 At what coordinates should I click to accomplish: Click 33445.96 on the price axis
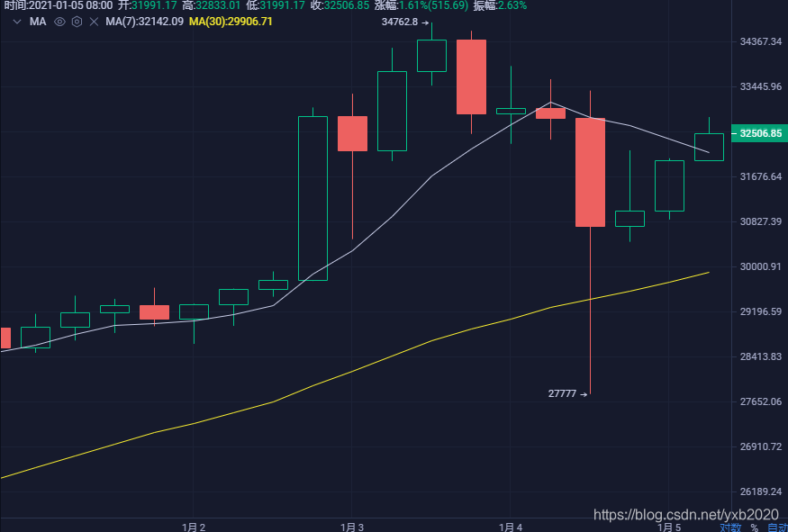(x=761, y=86)
